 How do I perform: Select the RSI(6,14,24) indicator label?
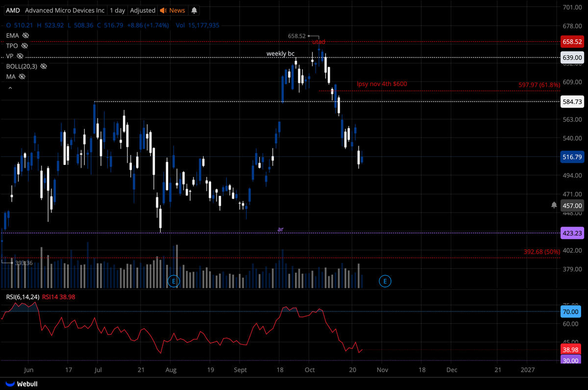[22, 296]
